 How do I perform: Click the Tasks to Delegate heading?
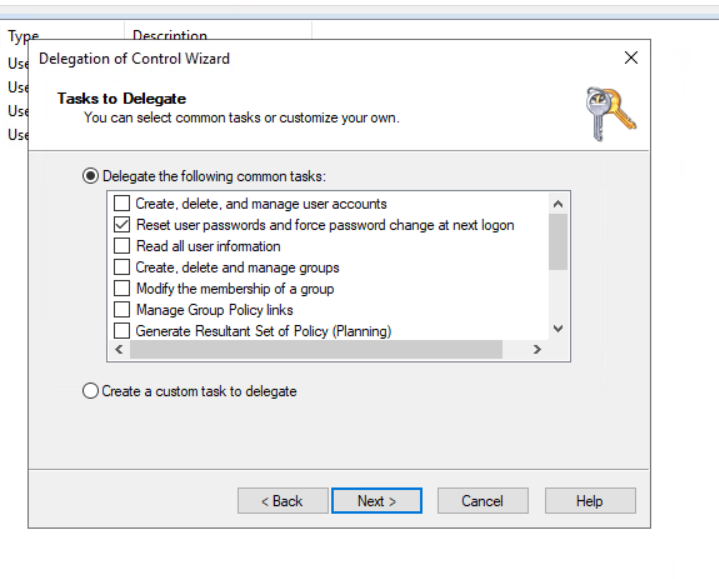[122, 99]
